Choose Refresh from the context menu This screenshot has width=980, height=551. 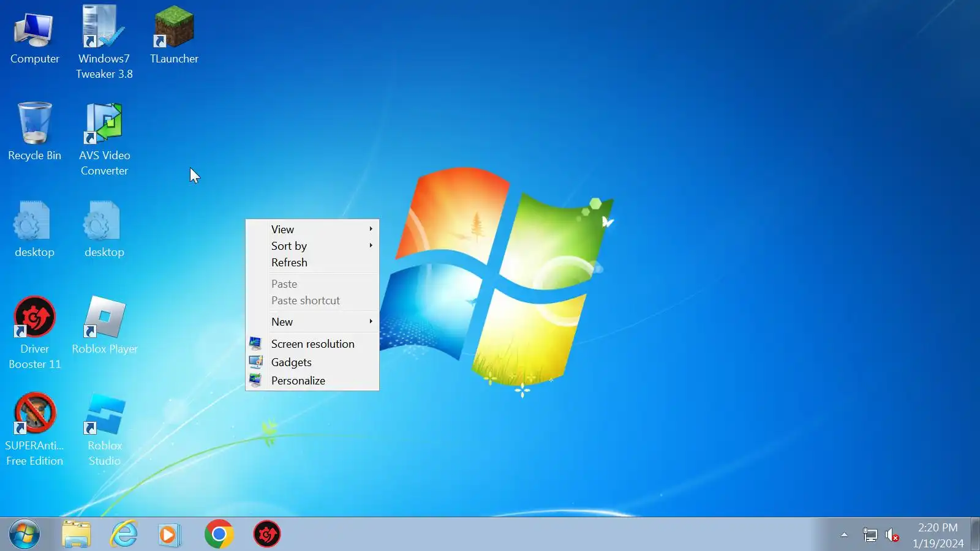point(312,263)
